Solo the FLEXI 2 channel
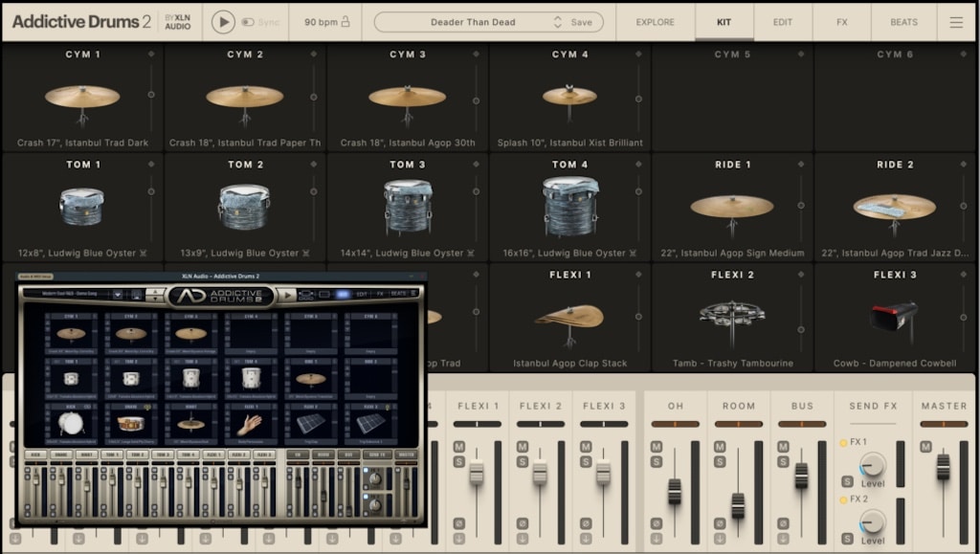The image size is (980, 554). (x=523, y=462)
